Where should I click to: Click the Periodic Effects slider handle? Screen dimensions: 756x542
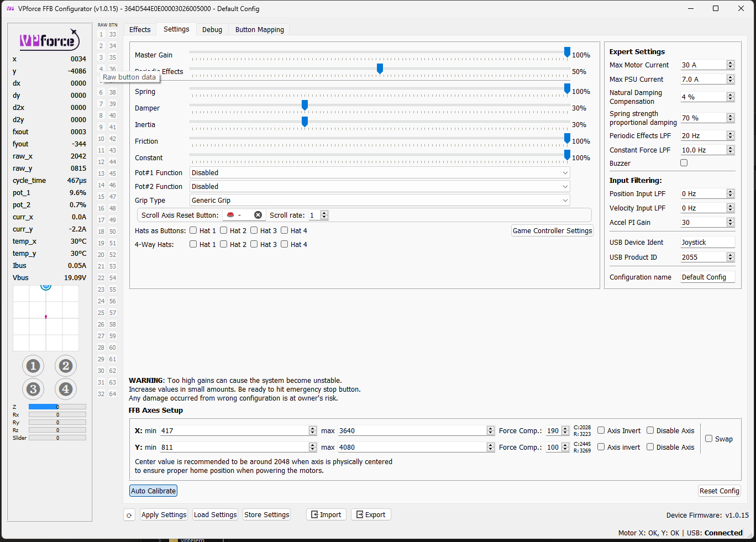[x=380, y=69]
